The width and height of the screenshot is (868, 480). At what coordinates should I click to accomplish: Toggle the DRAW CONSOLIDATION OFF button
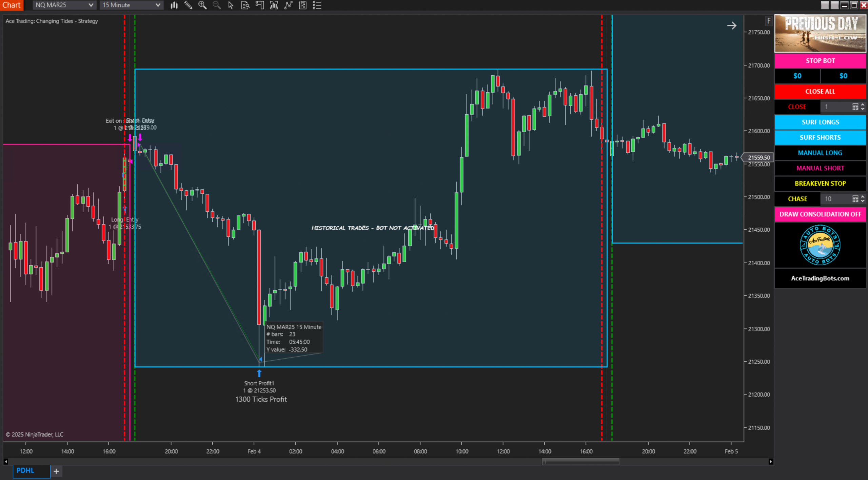pos(820,214)
